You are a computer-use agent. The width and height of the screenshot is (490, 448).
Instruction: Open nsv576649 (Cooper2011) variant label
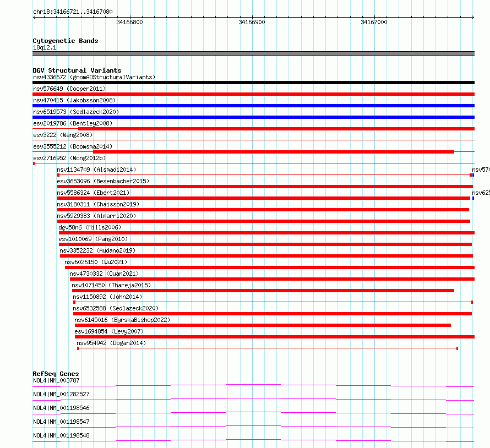69,89
